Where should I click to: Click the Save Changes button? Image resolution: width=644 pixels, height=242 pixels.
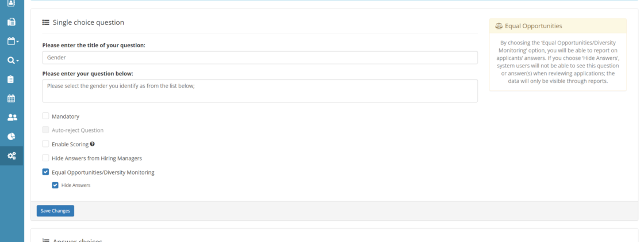tap(55, 211)
